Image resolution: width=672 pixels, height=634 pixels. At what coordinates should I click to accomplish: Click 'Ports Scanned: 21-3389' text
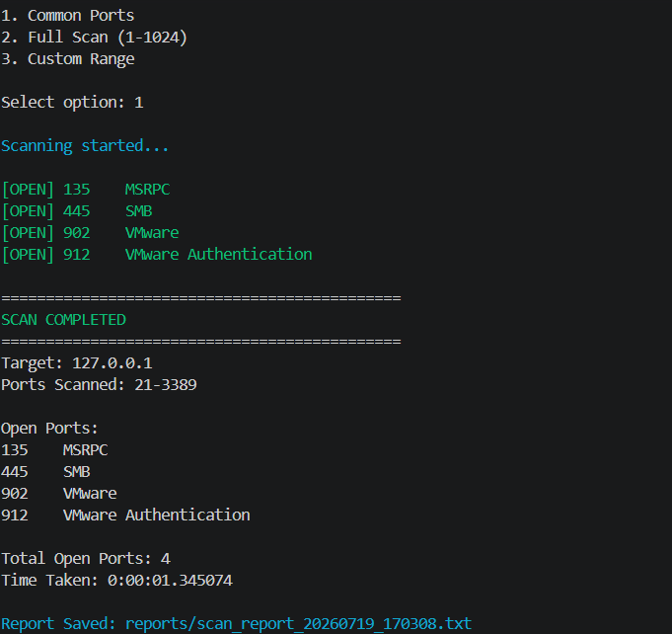pos(99,385)
